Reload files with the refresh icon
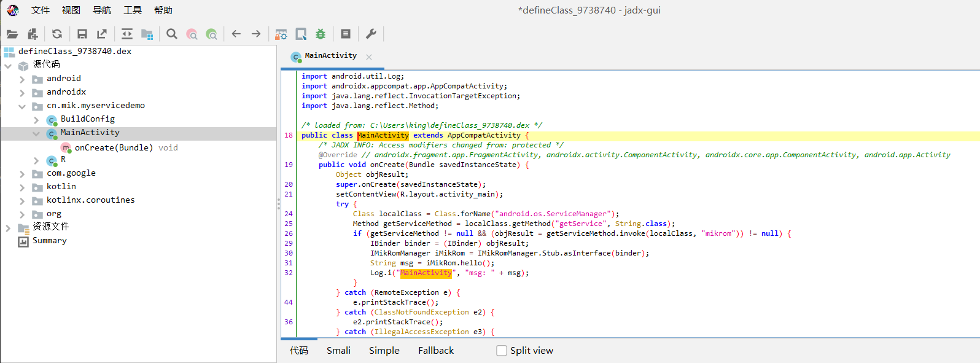Image resolution: width=980 pixels, height=363 pixels. coord(57,34)
